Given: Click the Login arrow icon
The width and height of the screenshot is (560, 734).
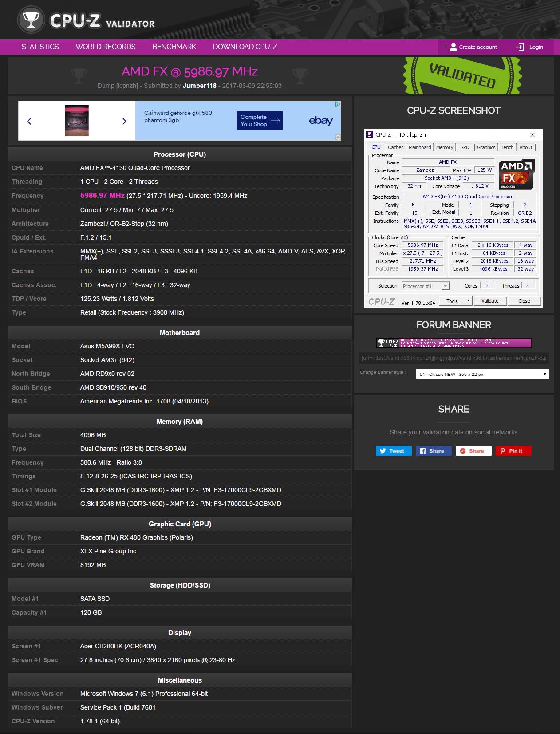Looking at the screenshot, I should (x=520, y=47).
